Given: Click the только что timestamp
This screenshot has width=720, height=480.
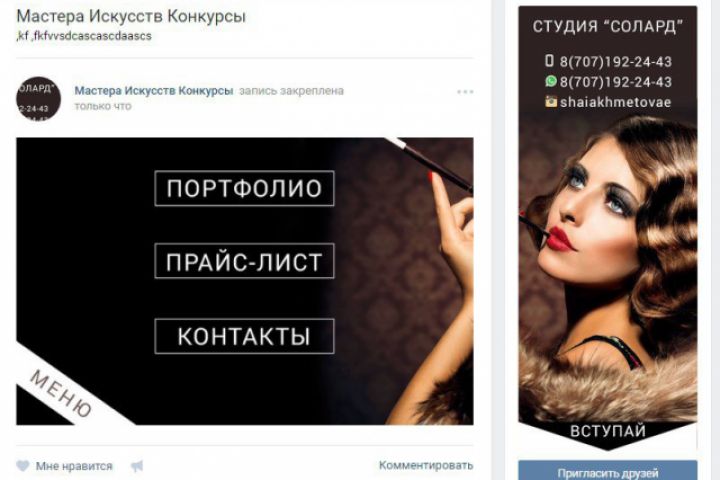Looking at the screenshot, I should click(103, 106).
